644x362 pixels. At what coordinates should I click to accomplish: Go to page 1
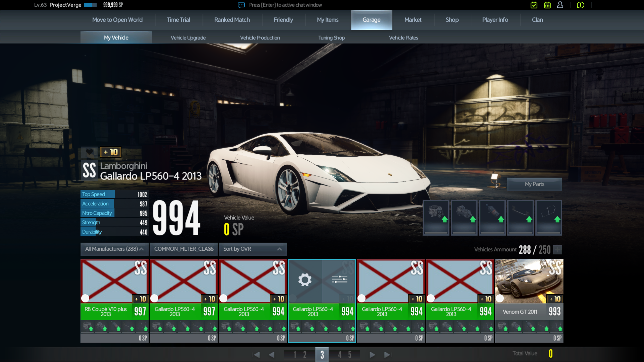tap(295, 355)
